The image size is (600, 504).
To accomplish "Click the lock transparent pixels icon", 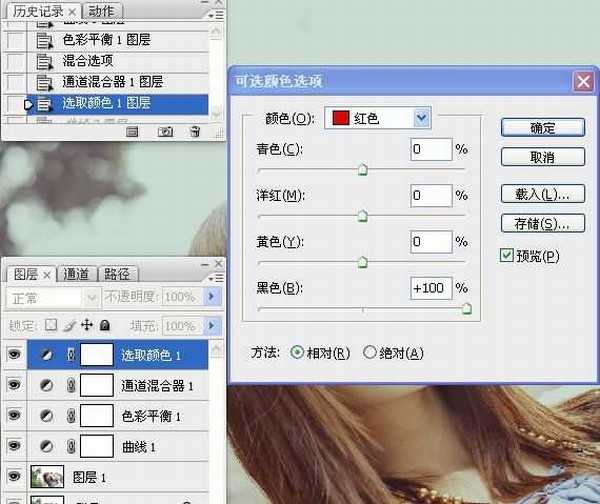I will pyautogui.click(x=51, y=325).
